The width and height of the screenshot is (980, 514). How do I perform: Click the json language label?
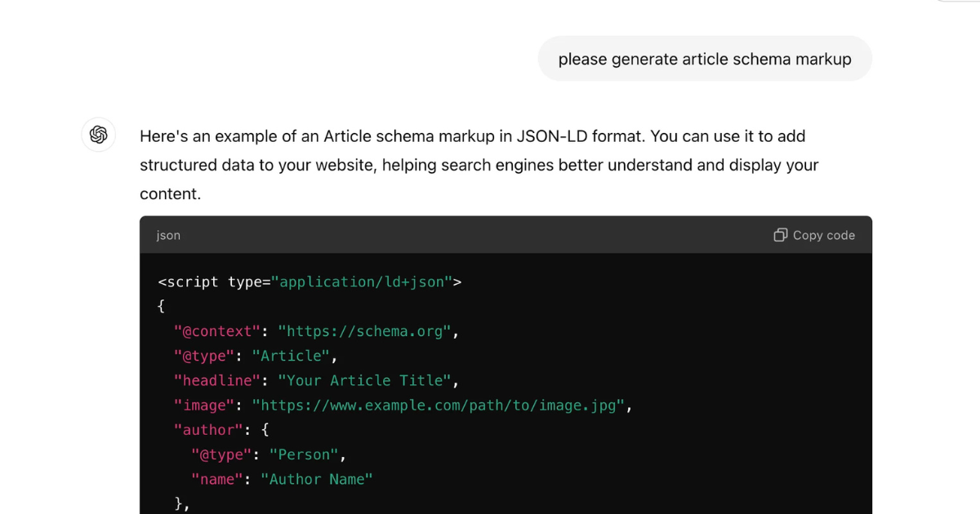tap(168, 235)
